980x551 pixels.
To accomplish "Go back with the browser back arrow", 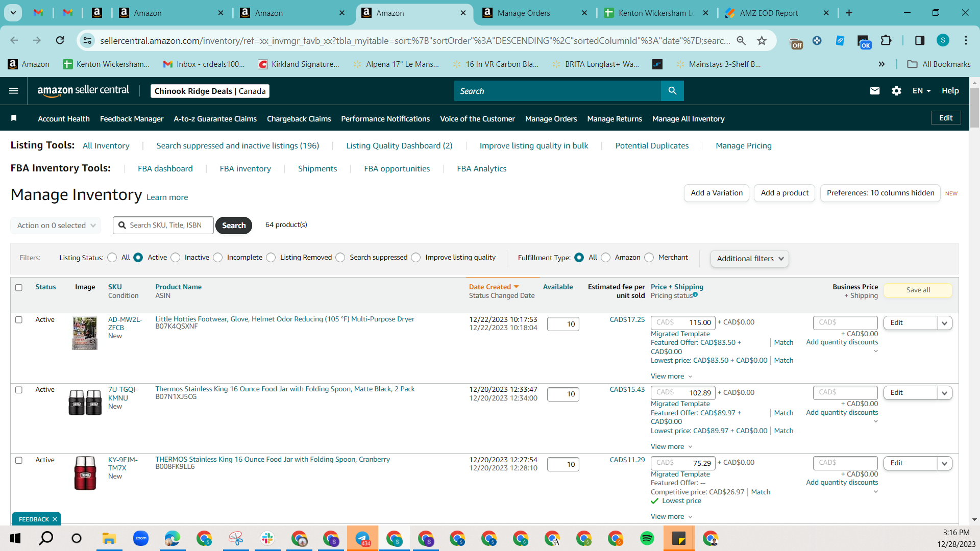I will [x=14, y=40].
